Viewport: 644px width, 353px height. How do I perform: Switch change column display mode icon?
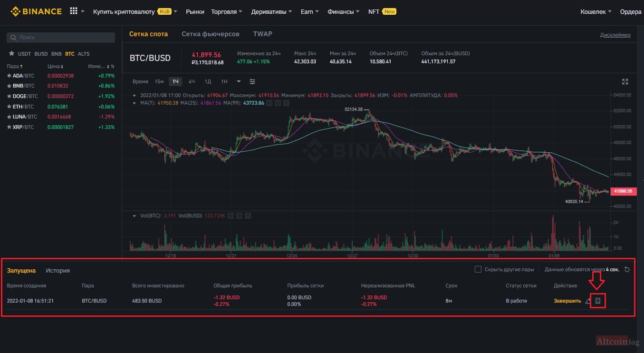point(113,67)
